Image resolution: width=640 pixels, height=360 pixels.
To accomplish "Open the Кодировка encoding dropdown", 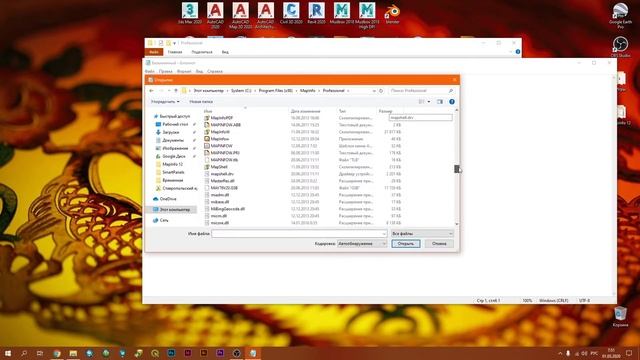I will coord(362,243).
